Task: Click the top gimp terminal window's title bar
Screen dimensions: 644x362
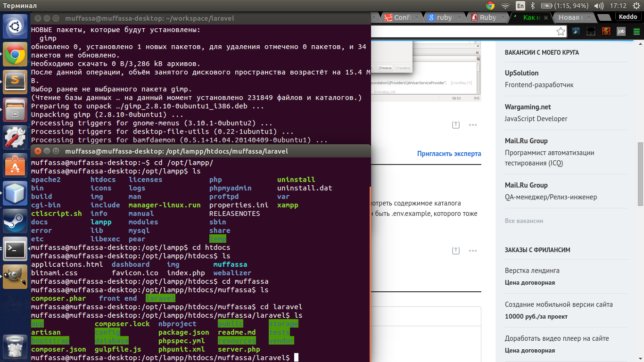Action: pos(200,18)
